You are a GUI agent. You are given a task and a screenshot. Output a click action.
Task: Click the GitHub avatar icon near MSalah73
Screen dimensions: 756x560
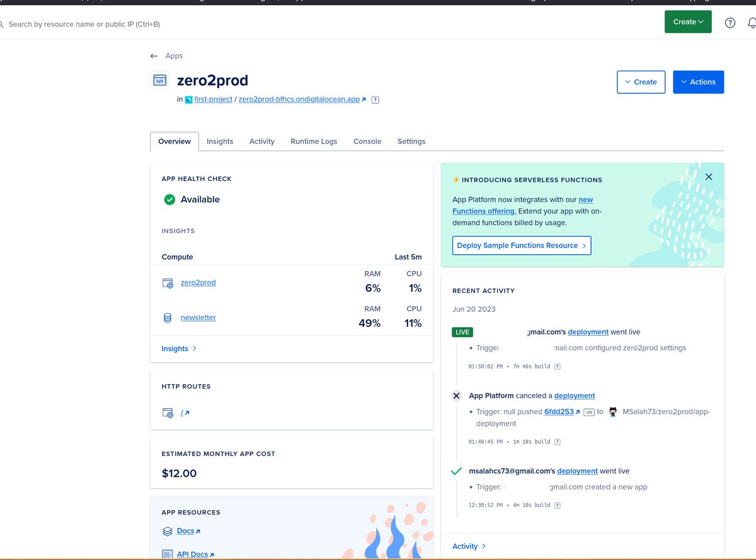(614, 412)
